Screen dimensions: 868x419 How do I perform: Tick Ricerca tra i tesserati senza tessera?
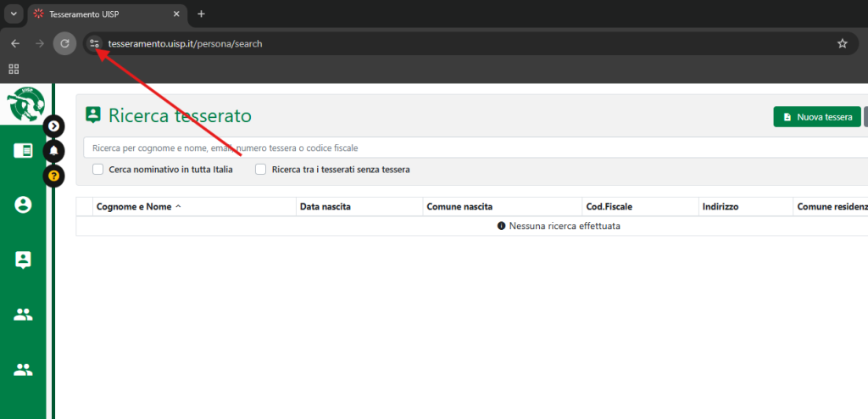point(261,170)
